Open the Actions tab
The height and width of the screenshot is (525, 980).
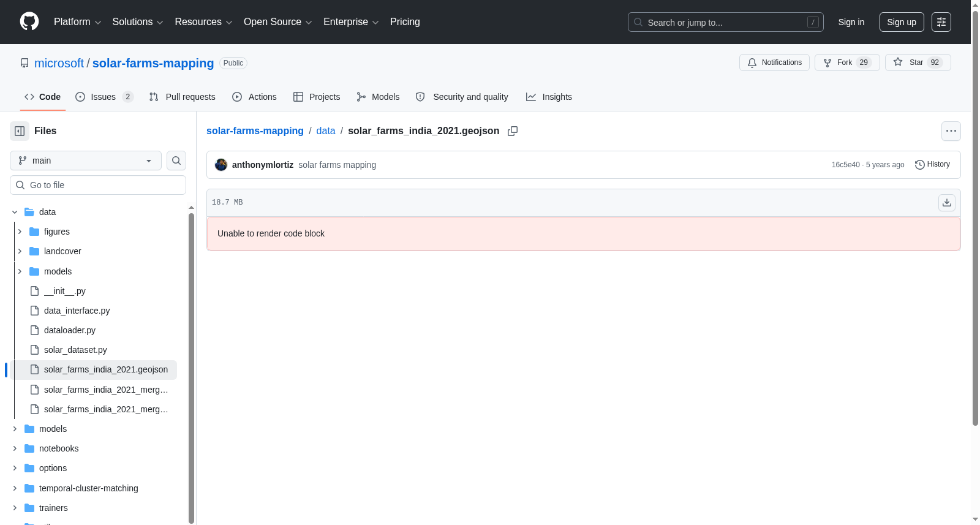click(x=255, y=97)
